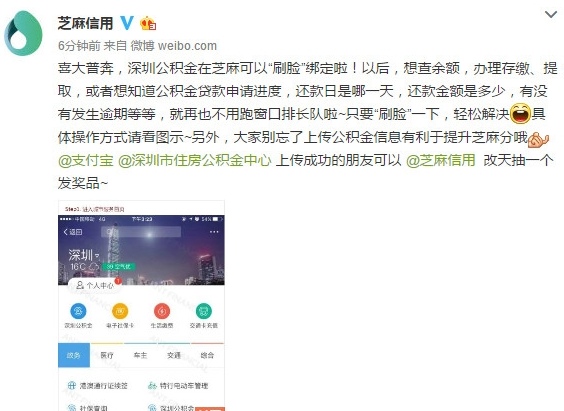This screenshot has width=564, height=411.
Task: Visit the @支付宝 mention
Action: pyautogui.click(x=86, y=160)
